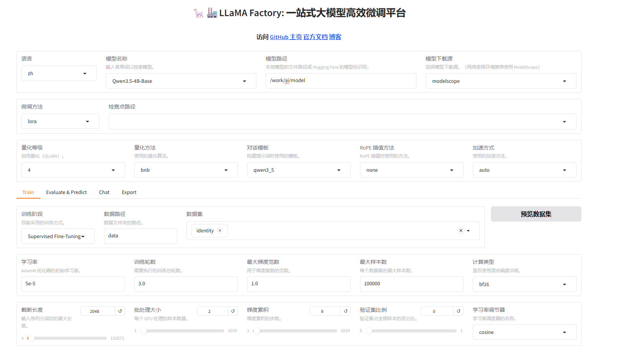644x352 pixels.
Task: Click the 学习率 field showing 5e-5
Action: click(x=73, y=284)
